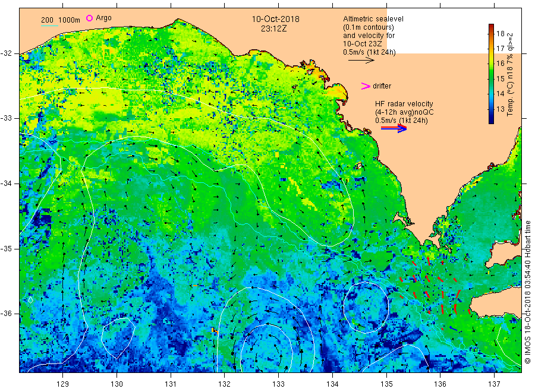Click the small white diamond contour near longitude 128.4
The height and width of the screenshot is (392, 535).
coord(30,301)
